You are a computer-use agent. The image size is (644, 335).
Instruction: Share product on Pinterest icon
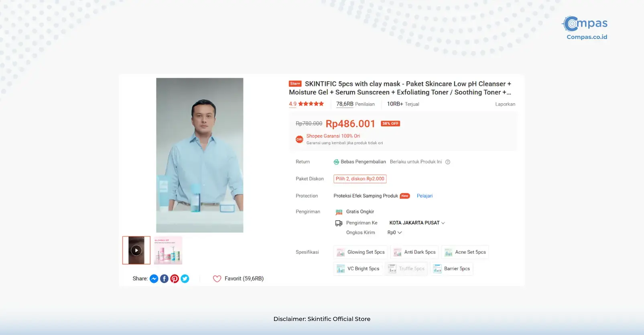pos(175,279)
